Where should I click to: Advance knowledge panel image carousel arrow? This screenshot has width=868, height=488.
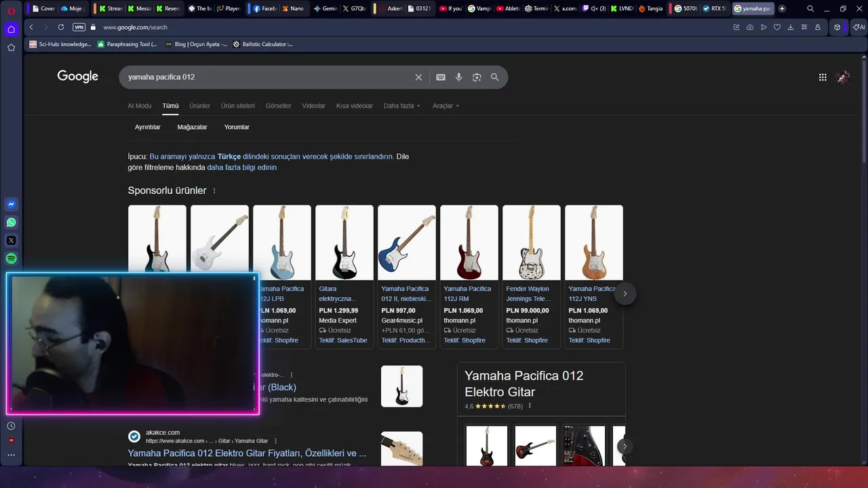pyautogui.click(x=625, y=446)
